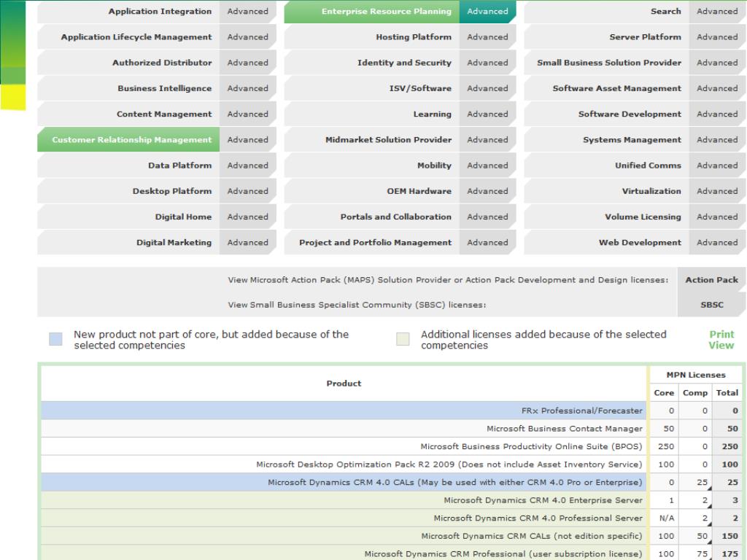Choose Advanced for Data Platform
The width and height of the screenshot is (747, 560).
pyautogui.click(x=248, y=166)
